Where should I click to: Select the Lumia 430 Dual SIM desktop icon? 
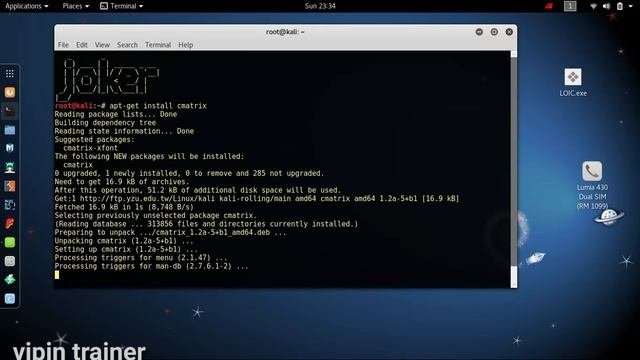coord(592,186)
